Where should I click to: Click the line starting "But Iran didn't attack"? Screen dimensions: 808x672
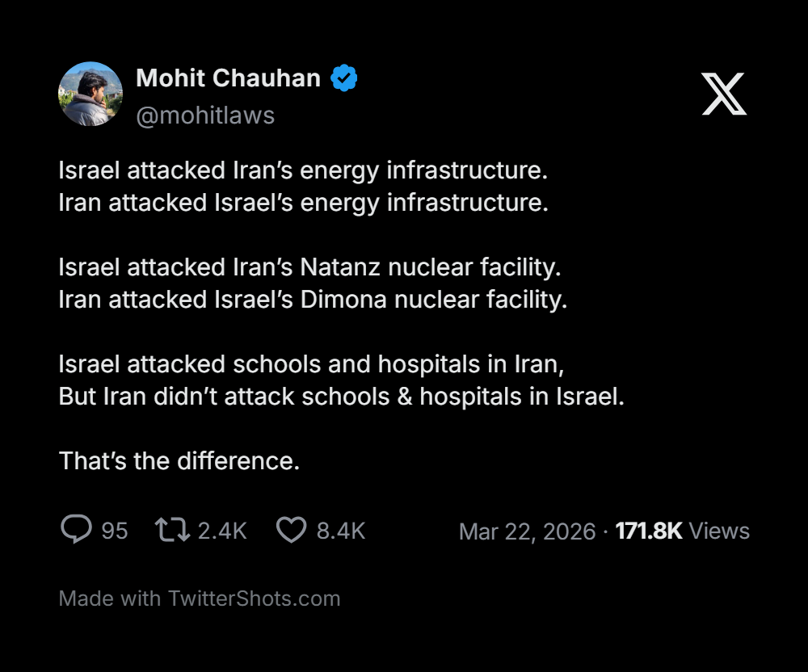(341, 397)
